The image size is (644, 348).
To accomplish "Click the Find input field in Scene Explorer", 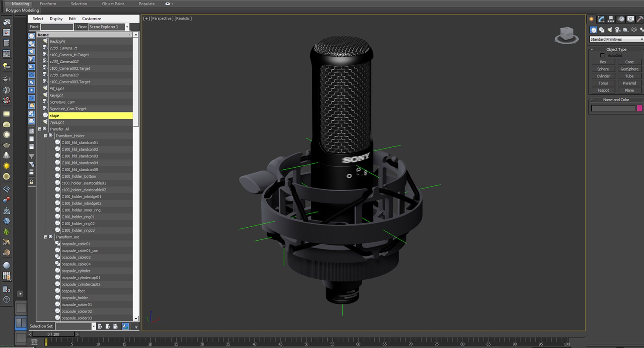I will pyautogui.click(x=57, y=27).
